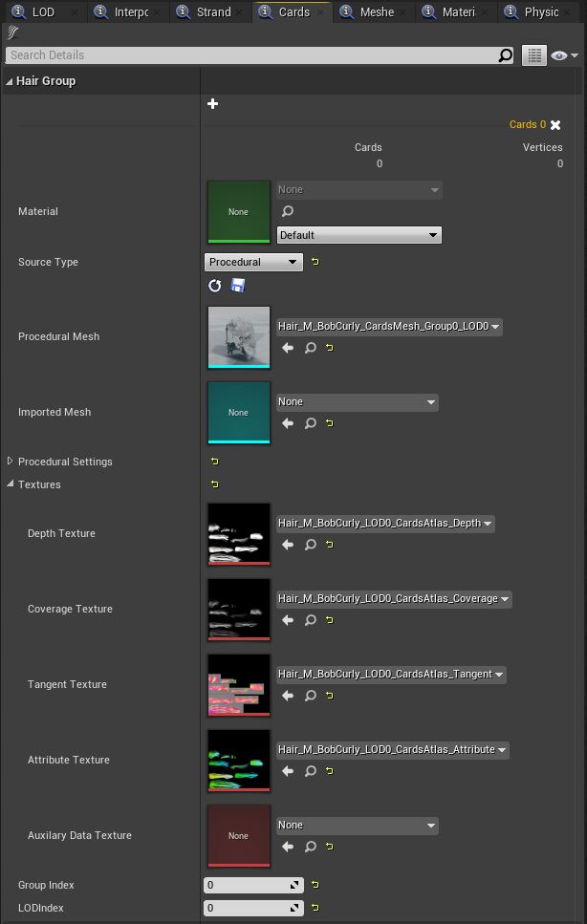Click the plus icon to add card
587x924 pixels.
[x=212, y=104]
